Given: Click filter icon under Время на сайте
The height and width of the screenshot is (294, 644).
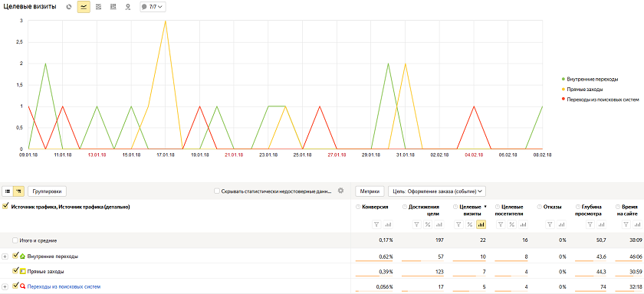Looking at the screenshot, I should point(626,224).
